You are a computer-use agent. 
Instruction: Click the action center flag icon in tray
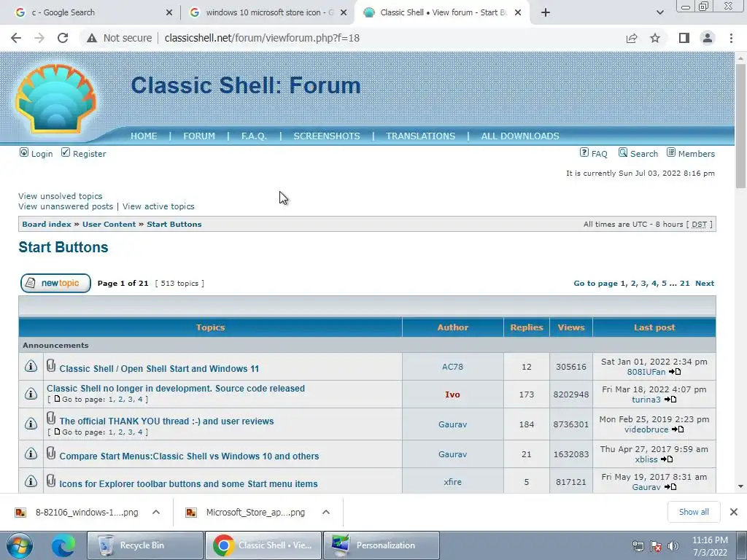(656, 546)
